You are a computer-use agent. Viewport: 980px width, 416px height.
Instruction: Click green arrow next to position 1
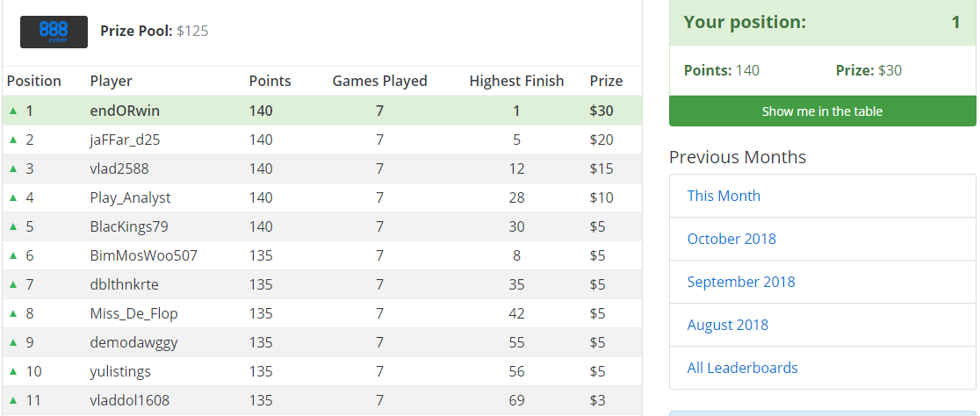click(x=13, y=111)
